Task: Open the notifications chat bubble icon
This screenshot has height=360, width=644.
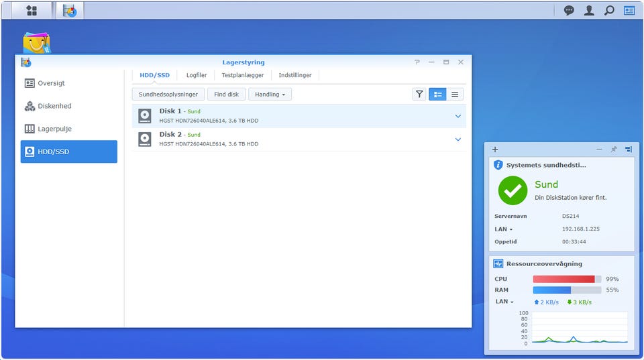Action: (x=569, y=10)
